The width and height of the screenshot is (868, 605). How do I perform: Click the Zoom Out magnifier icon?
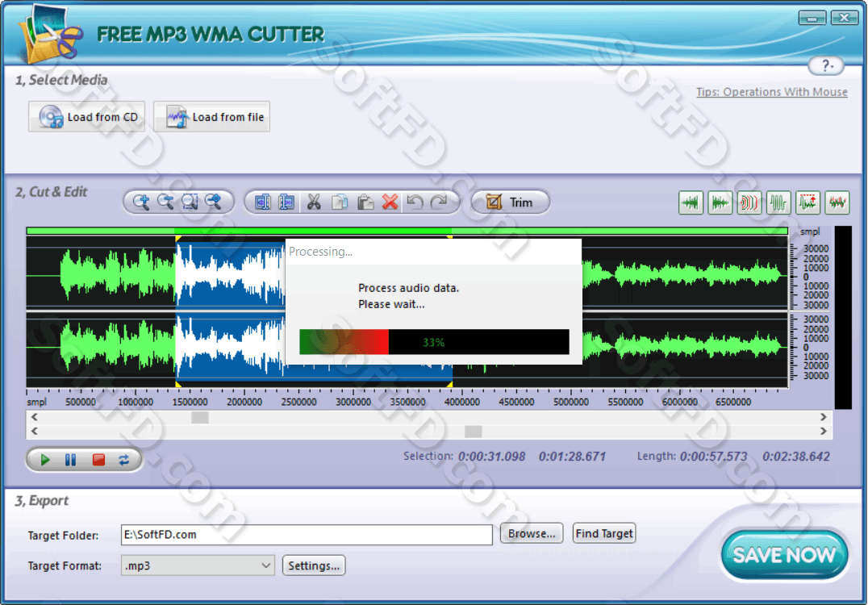[x=165, y=202]
